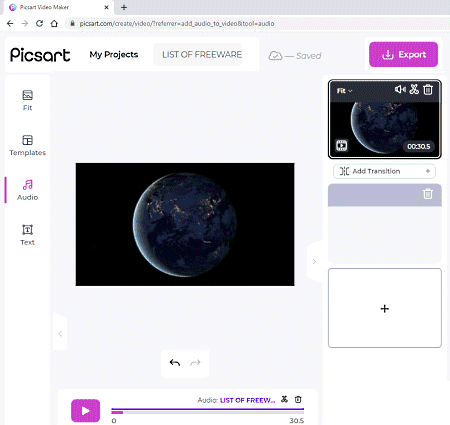The height and width of the screenshot is (425, 450).
Task: Add Transition after the first clip
Action: [x=384, y=171]
